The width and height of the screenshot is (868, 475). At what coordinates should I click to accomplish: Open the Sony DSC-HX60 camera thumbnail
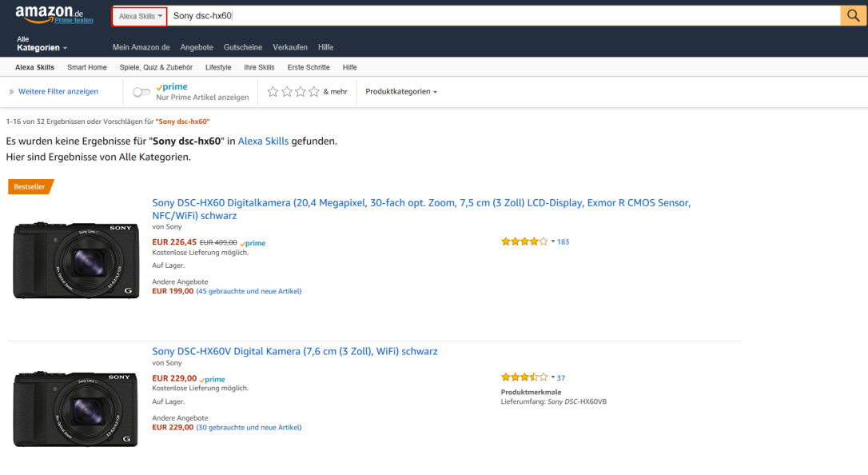(x=77, y=260)
